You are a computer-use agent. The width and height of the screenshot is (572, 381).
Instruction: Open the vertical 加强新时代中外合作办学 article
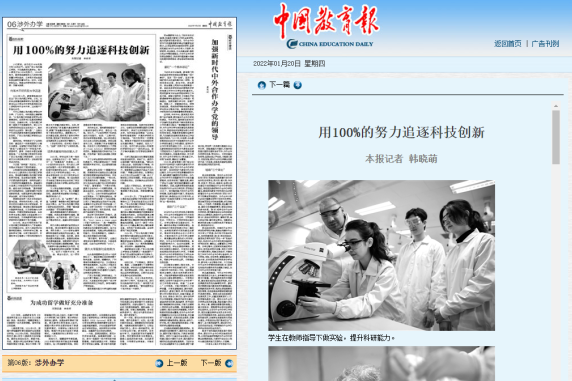tap(215, 89)
